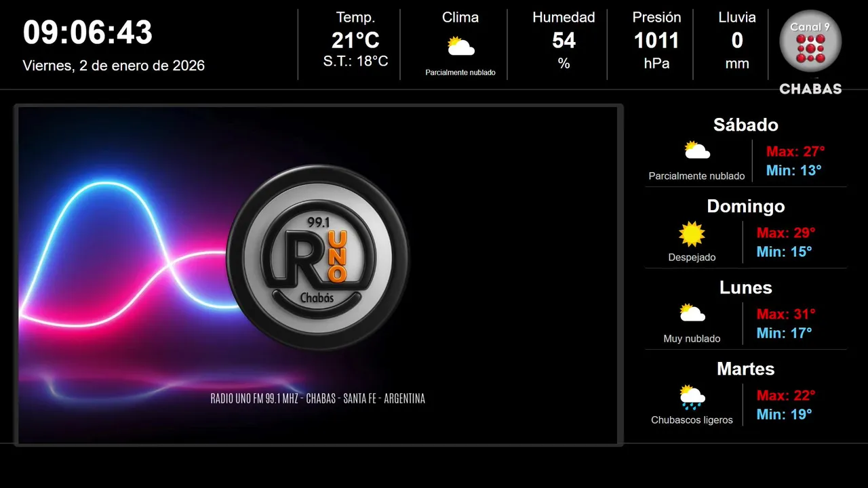
Task: Click the Radio Uno FM 99.1 MHz caption
Action: click(x=318, y=399)
